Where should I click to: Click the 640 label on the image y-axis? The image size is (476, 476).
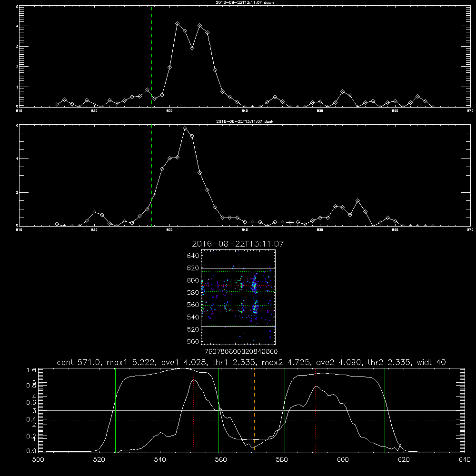click(x=193, y=256)
